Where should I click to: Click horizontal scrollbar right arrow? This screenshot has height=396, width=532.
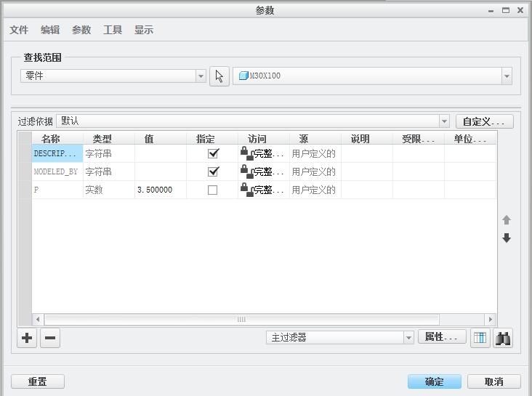491,319
